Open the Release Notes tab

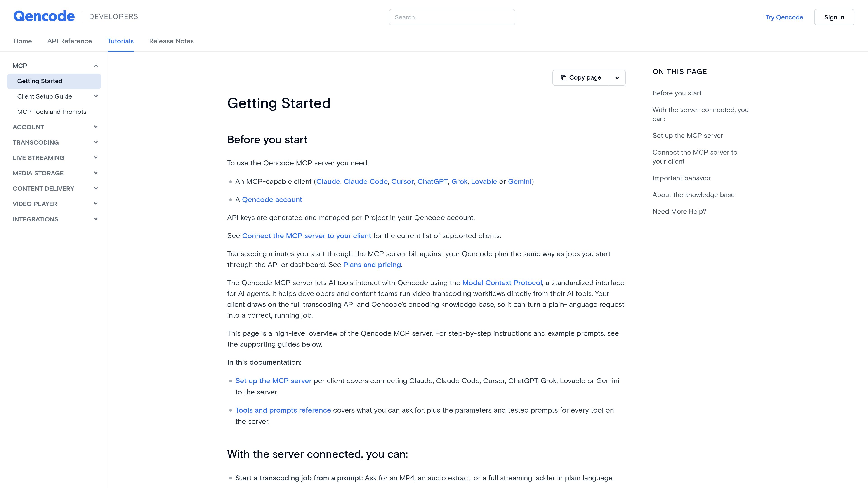[x=171, y=41]
